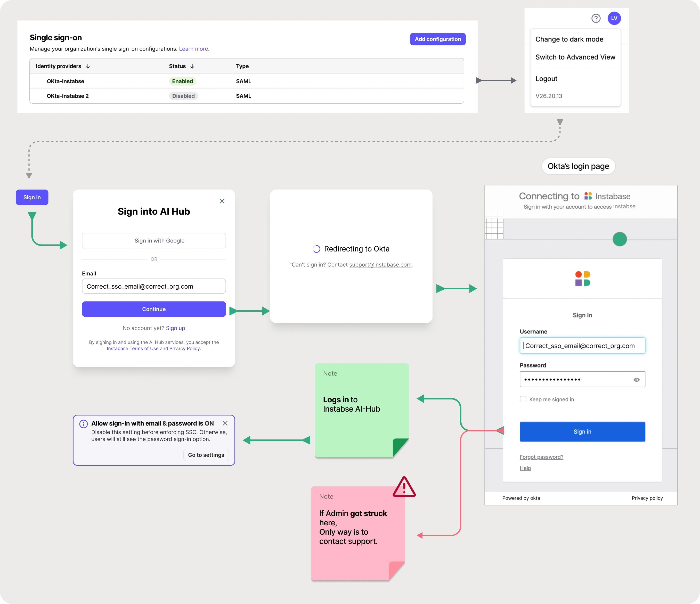Click the Redirecting to Okta spinner

tap(316, 249)
